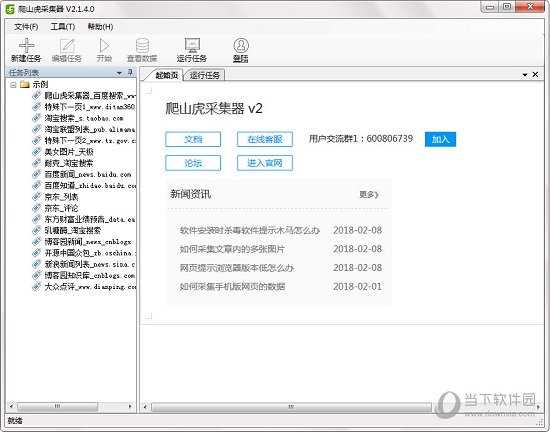Close the current tab with the X
This screenshot has width=550, height=432.
pyautogui.click(x=535, y=74)
